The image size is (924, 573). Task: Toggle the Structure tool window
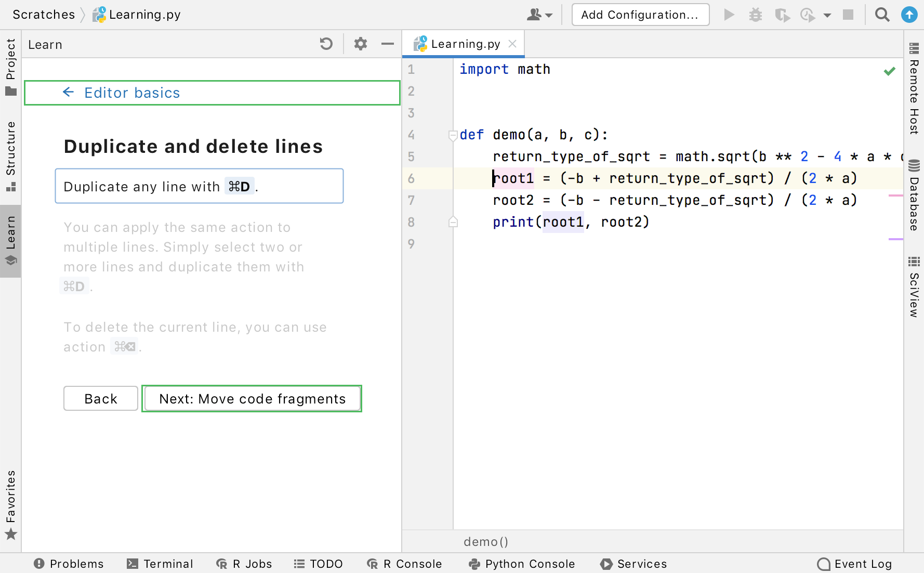(x=10, y=156)
